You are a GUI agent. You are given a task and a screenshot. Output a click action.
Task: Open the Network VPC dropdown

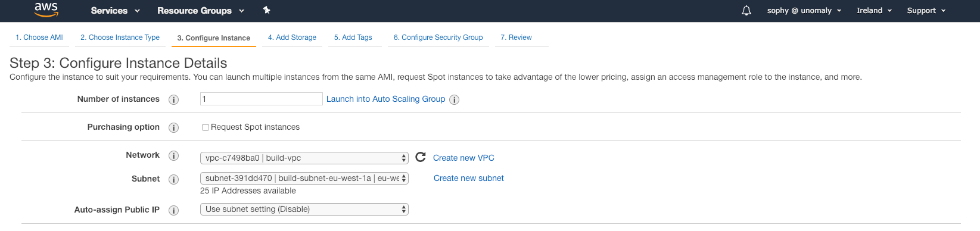point(304,158)
